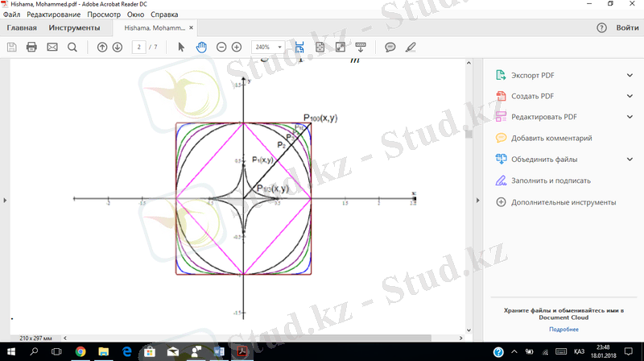Select the highlighter pen tool
Screen dimensions: 644x361
411,47
